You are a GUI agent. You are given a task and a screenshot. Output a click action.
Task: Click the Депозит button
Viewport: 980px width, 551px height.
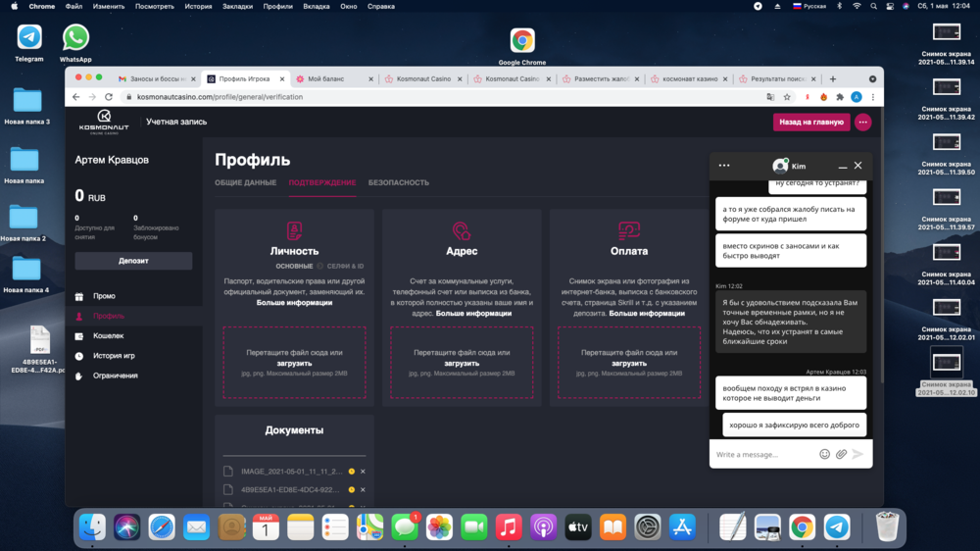[133, 261]
